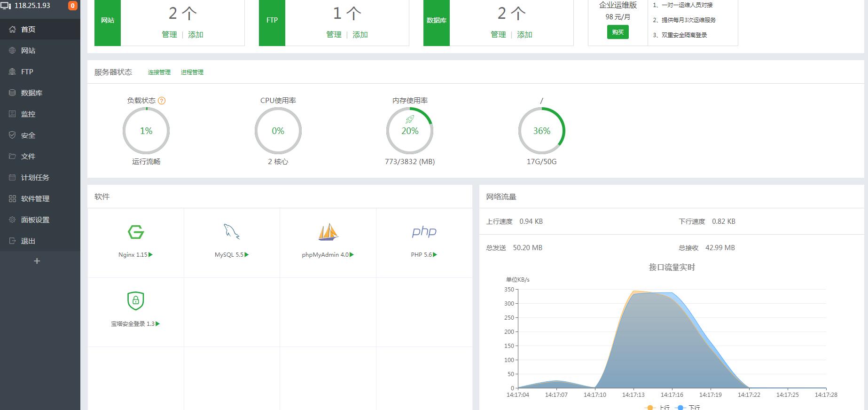Click the 文件 folder icon in sidebar
Screen dimensions: 868x410
tap(12, 156)
